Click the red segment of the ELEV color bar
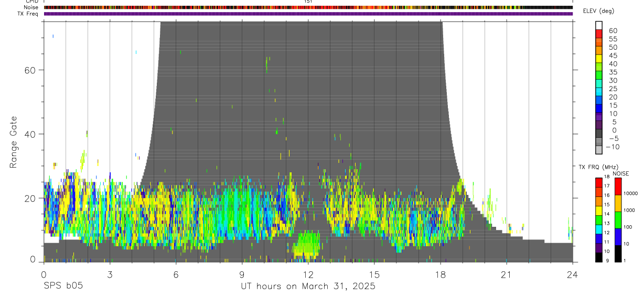Screen dimensions: 644x297 point(599,34)
